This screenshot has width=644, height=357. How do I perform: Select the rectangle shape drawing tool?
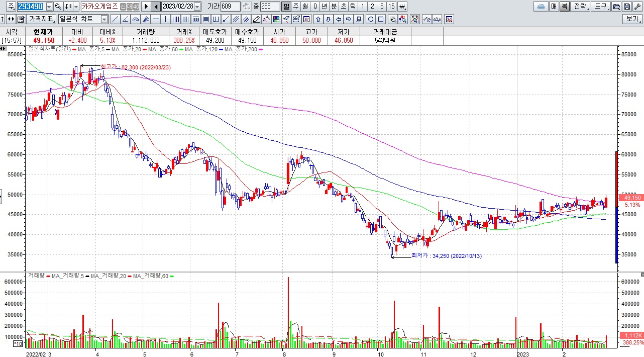(381, 19)
